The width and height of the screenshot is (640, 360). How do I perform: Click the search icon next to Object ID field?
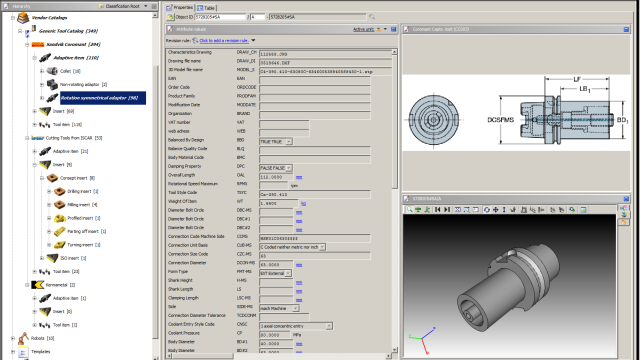click(371, 17)
